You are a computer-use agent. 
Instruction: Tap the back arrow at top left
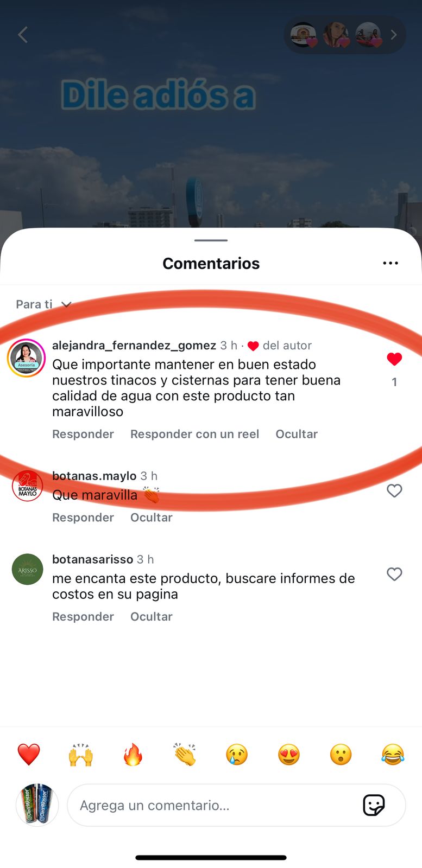pyautogui.click(x=22, y=35)
